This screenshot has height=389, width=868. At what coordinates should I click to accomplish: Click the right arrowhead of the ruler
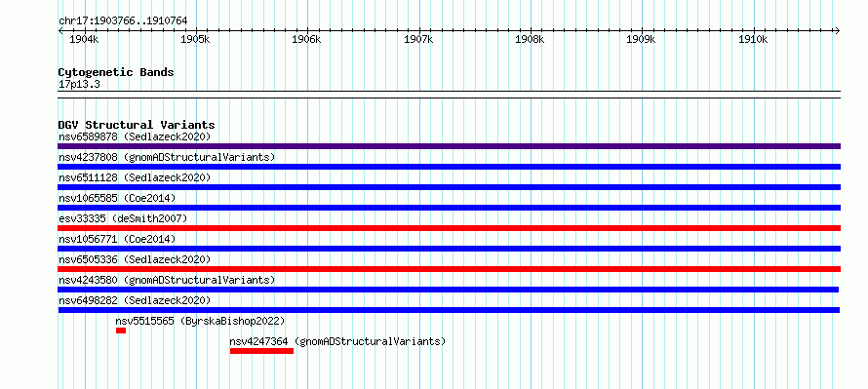coord(838,30)
